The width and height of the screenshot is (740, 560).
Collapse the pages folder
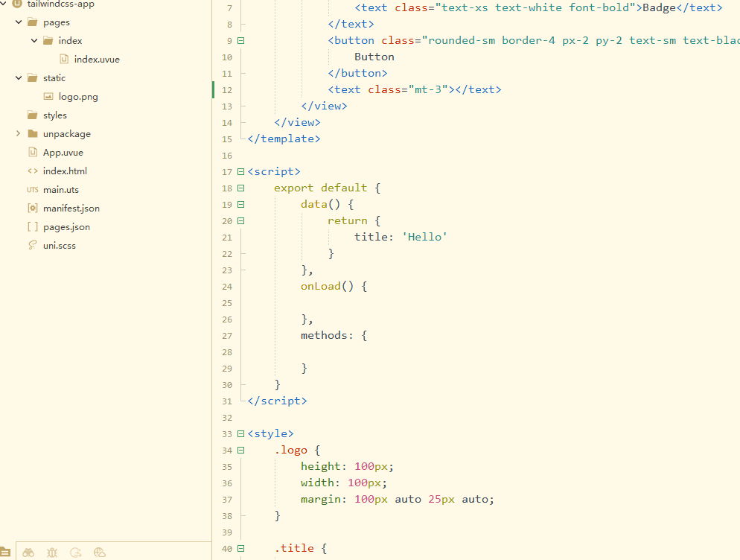pos(19,22)
